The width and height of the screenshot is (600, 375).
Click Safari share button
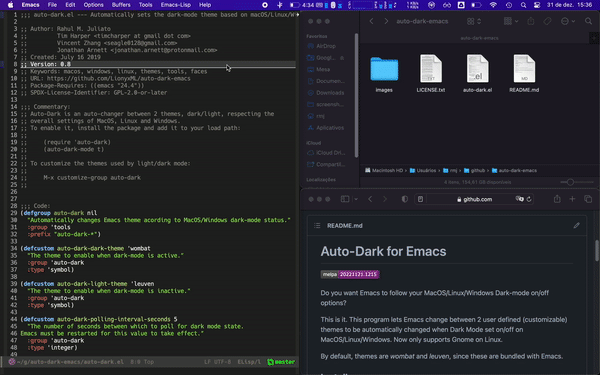[x=557, y=199]
